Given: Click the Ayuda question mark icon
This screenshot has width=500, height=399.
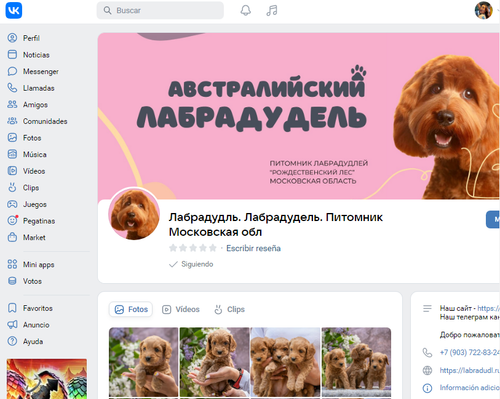Looking at the screenshot, I should 12,341.
